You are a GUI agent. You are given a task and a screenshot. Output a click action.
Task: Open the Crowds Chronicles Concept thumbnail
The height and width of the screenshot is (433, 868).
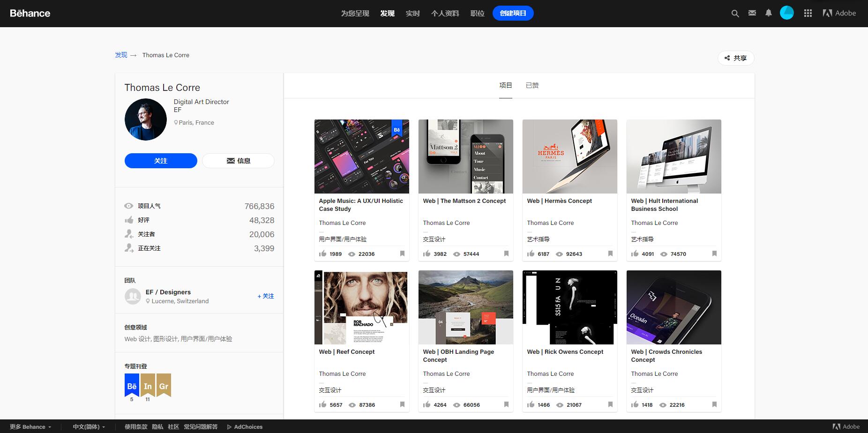(x=674, y=307)
